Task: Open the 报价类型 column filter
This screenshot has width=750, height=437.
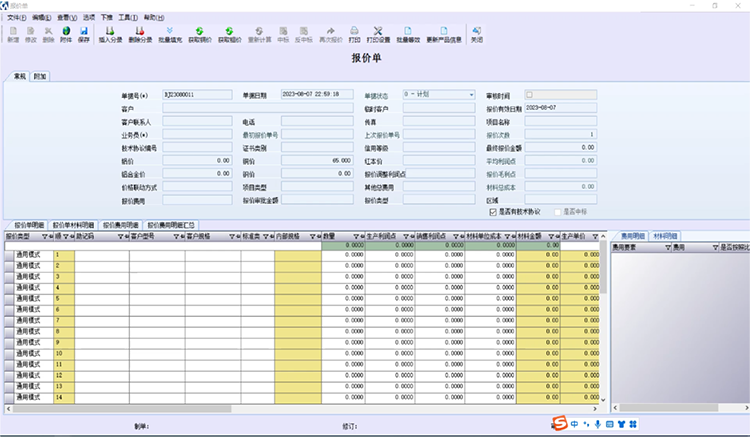Action: coord(44,237)
